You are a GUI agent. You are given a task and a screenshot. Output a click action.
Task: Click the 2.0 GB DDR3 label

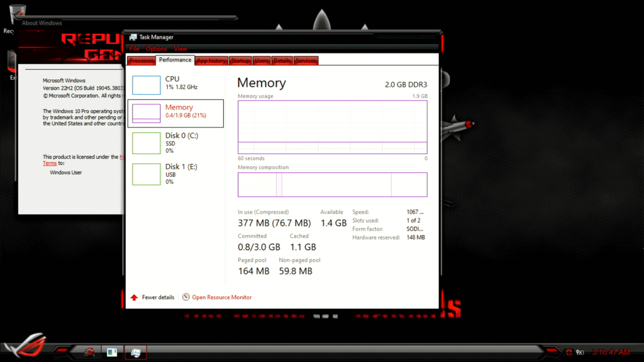point(406,85)
